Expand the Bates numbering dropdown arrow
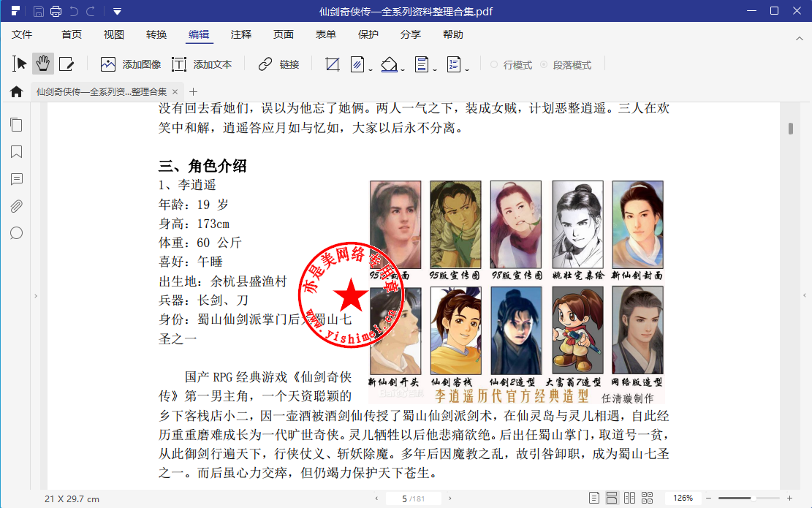 tap(467, 69)
